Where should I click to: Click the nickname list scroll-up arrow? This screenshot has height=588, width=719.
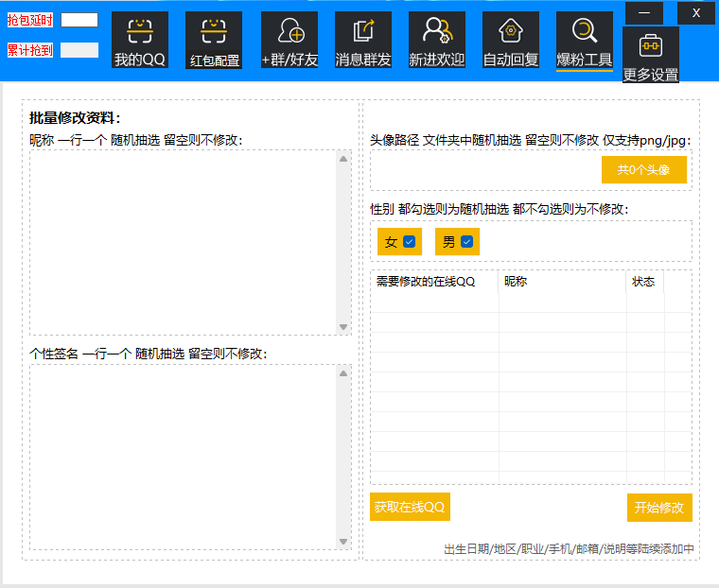(x=343, y=158)
